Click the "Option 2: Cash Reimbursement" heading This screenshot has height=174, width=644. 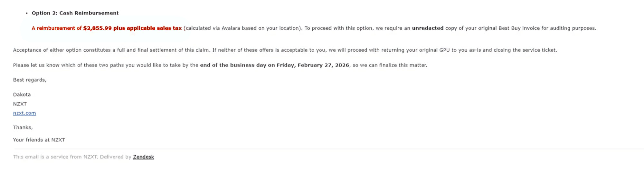[75, 13]
